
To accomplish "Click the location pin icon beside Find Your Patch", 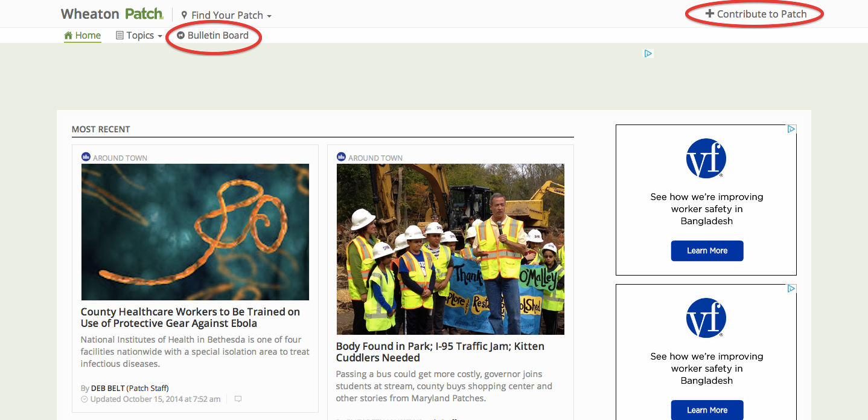I will tap(184, 15).
